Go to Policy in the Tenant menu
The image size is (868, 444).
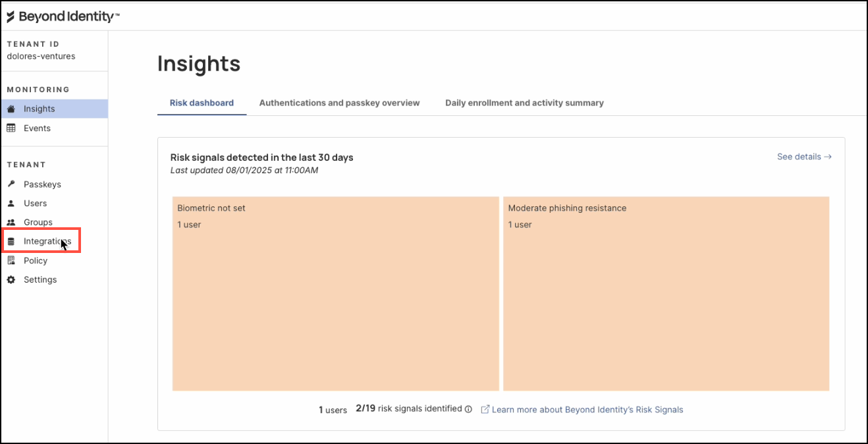tap(36, 261)
